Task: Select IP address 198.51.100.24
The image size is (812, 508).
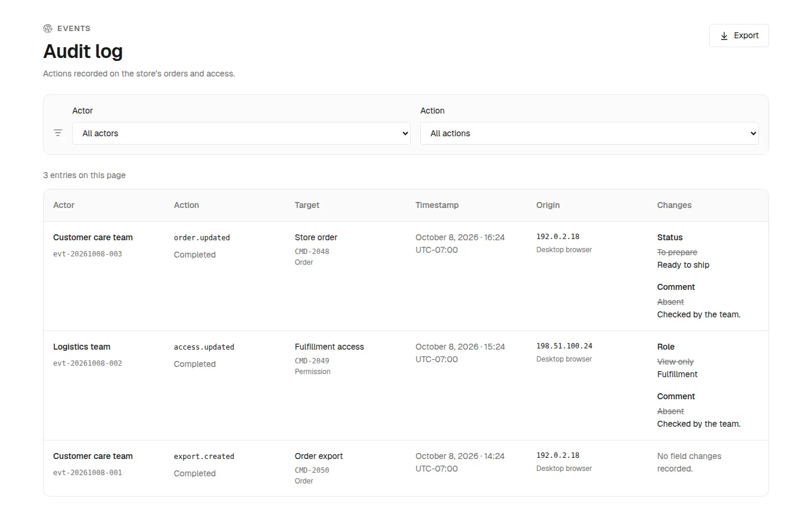Action: click(564, 346)
